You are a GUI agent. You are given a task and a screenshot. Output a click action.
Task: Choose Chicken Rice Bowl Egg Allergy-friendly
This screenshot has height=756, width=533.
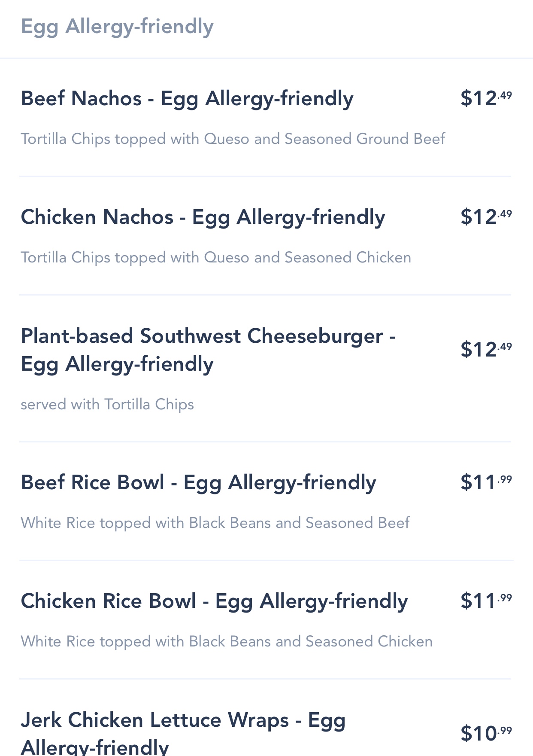214,601
